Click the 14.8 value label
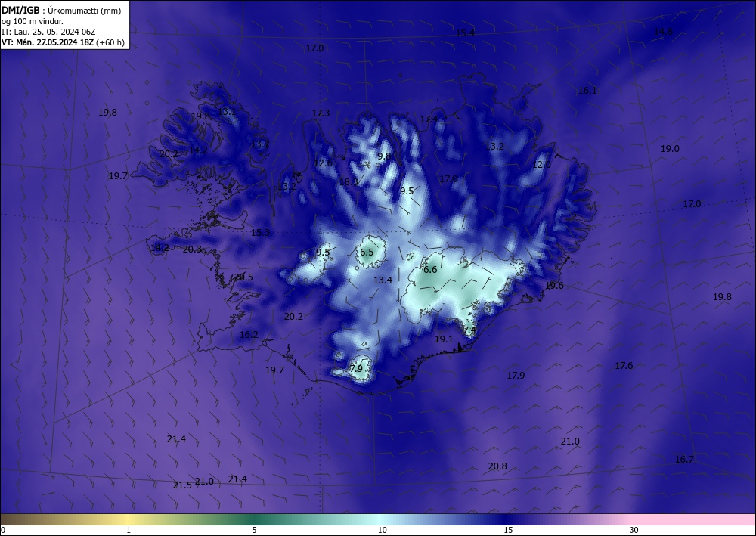 coord(663,31)
